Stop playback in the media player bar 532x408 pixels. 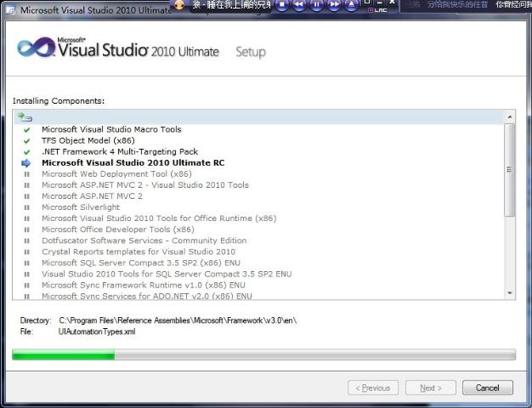[282, 4]
